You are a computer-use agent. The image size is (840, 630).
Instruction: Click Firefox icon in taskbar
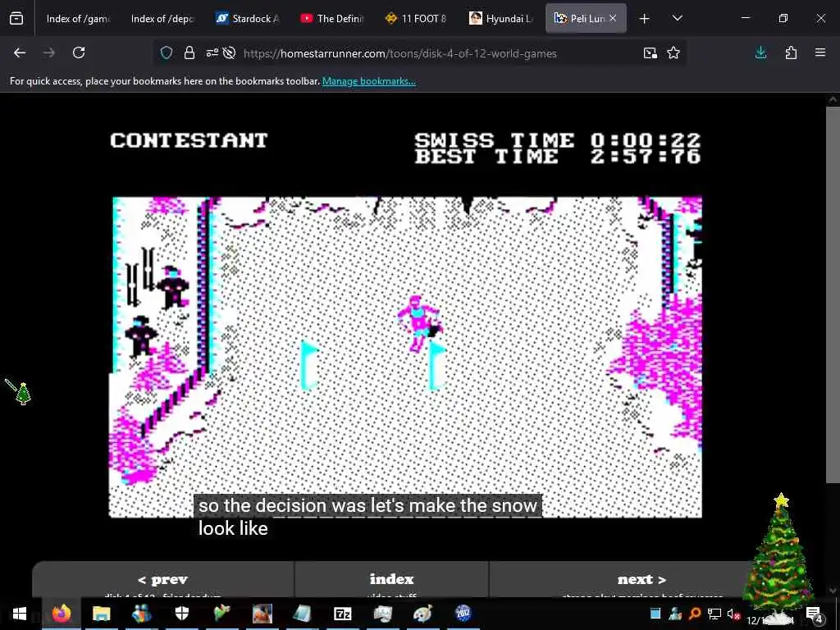pos(62,614)
